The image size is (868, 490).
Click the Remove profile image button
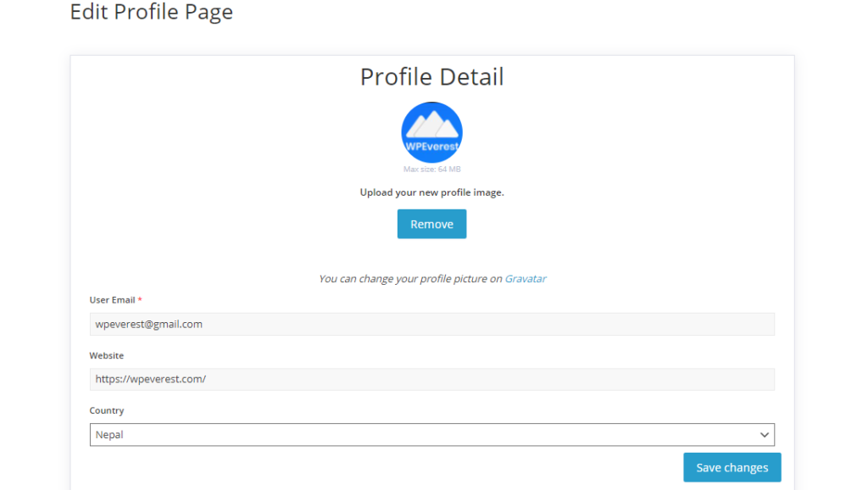(431, 225)
